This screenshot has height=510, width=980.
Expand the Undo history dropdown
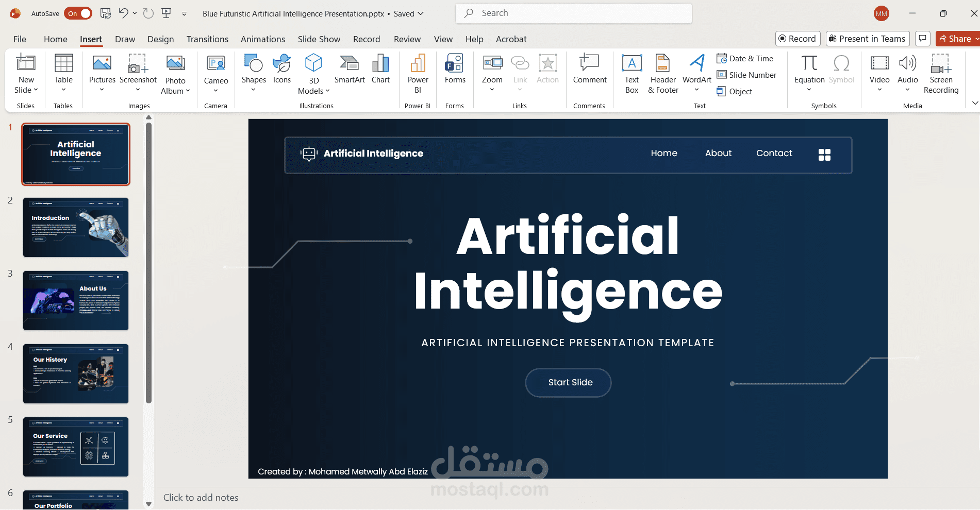[135, 13]
